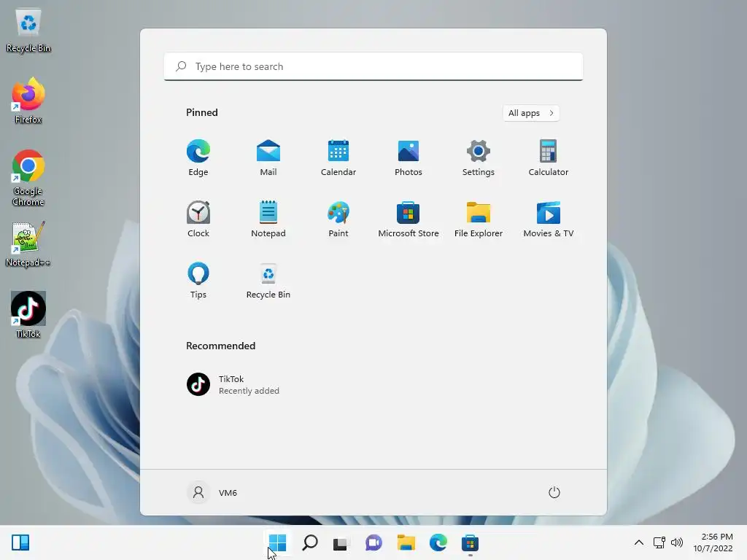Open Edge from pinned apps
The image size is (747, 560).
coord(198,158)
